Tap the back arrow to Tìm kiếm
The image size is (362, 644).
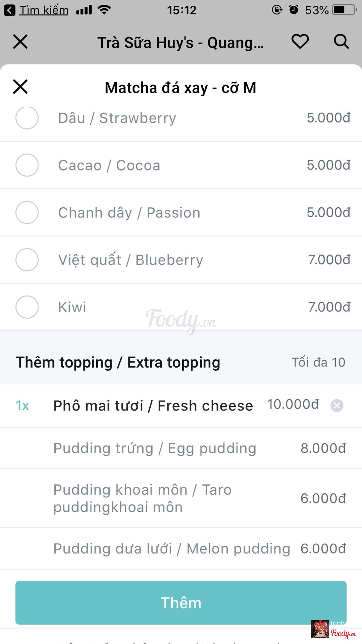click(9, 10)
